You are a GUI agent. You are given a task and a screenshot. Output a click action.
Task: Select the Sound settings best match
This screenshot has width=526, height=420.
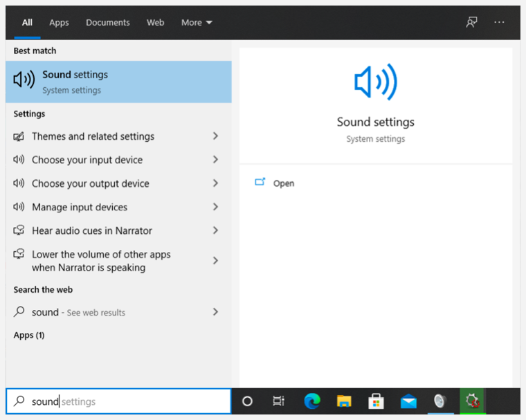(118, 82)
